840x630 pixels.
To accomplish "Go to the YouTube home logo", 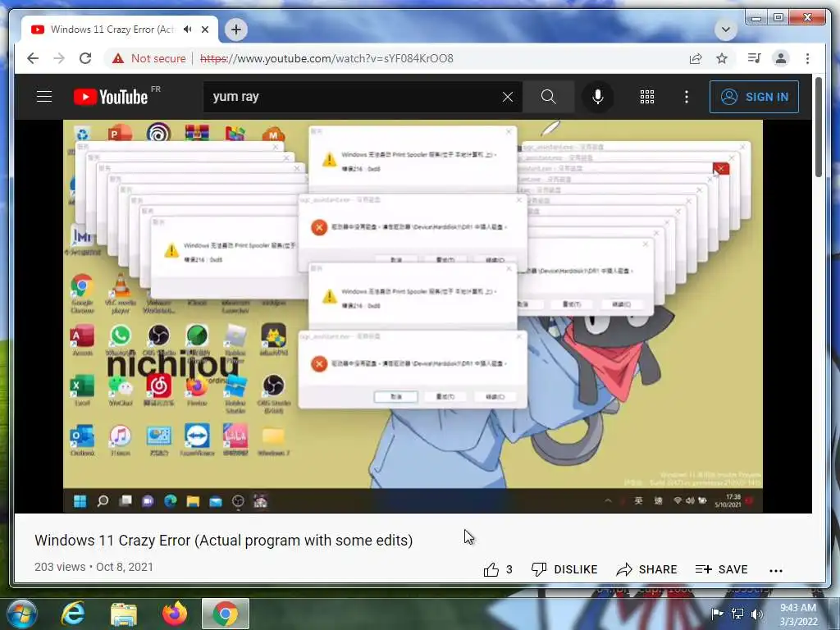I will 111,97.
